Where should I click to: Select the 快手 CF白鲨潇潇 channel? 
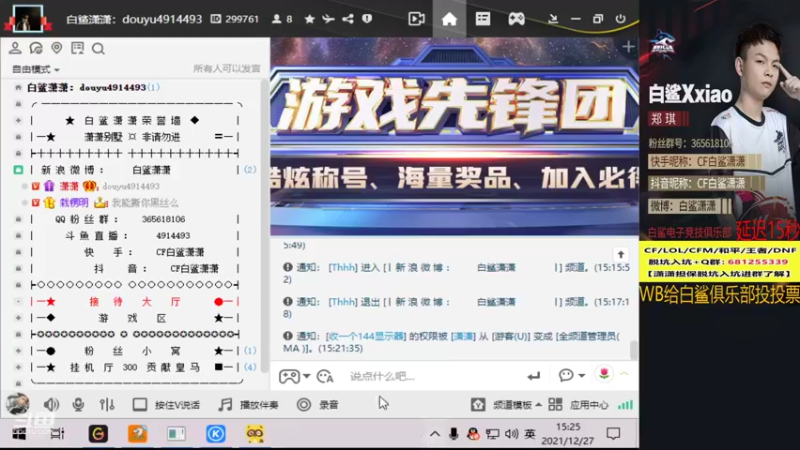134,252
